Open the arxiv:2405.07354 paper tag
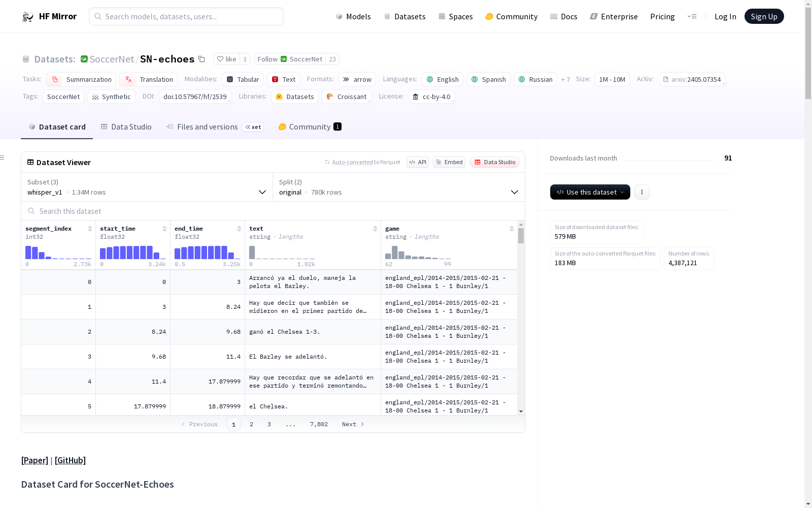The height and width of the screenshot is (508, 812). [x=692, y=79]
